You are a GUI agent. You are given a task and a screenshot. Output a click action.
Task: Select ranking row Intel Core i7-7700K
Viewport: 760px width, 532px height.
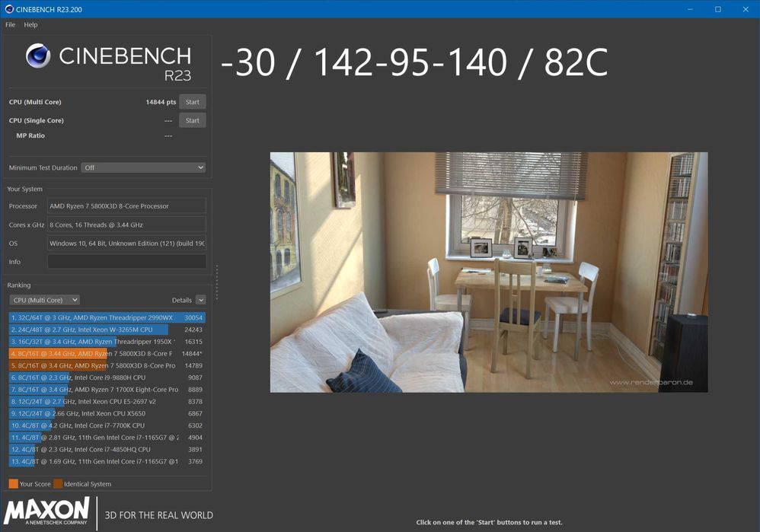pos(107,425)
